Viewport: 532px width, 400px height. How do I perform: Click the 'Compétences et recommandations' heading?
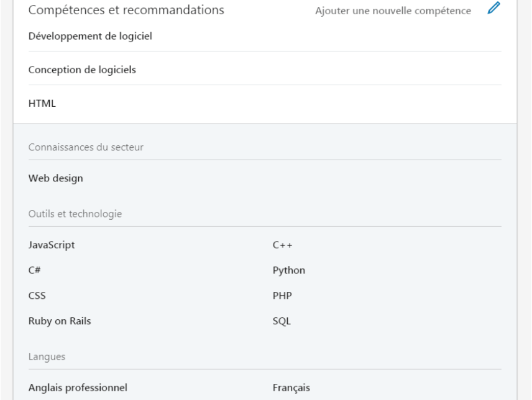pyautogui.click(x=126, y=10)
